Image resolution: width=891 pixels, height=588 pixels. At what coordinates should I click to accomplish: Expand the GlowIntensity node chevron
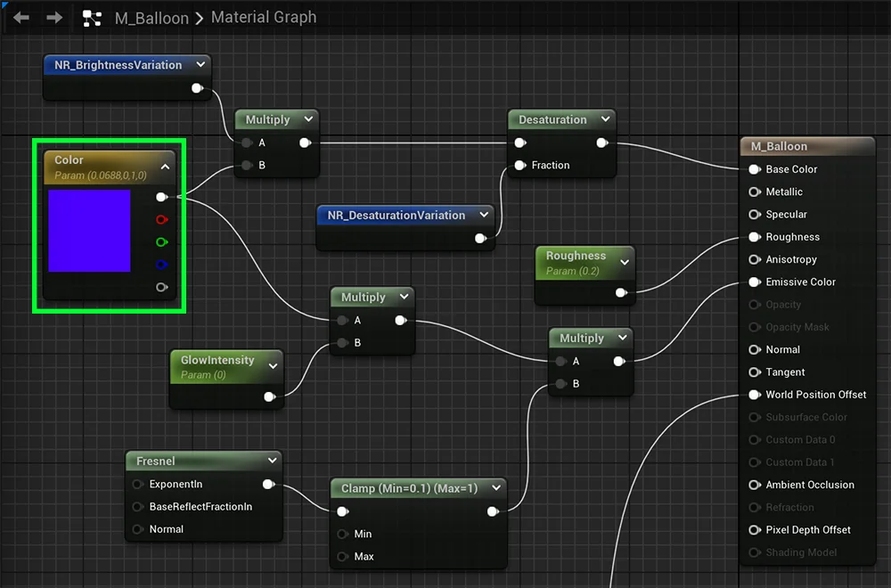click(273, 366)
